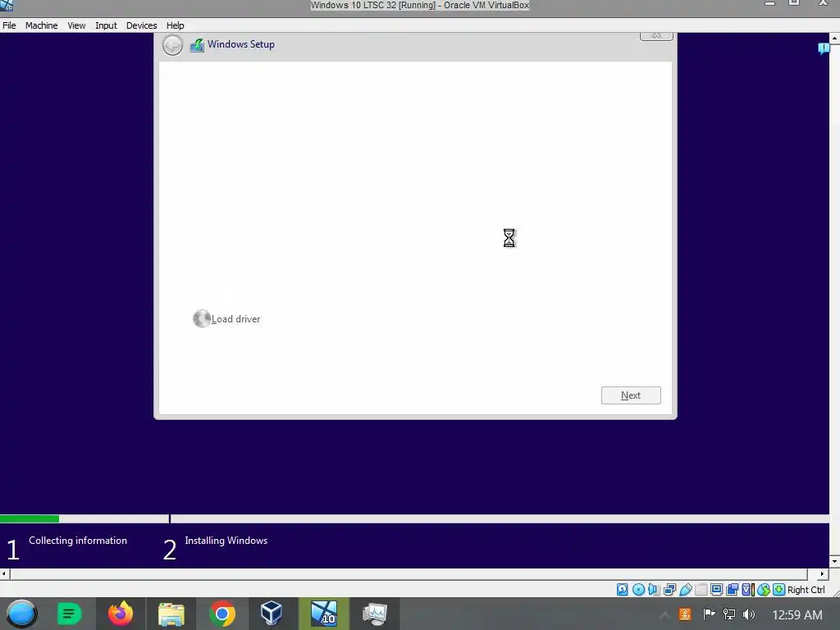840x630 pixels.
Task: Click the virtualization CPU status icon
Action: [x=748, y=590]
